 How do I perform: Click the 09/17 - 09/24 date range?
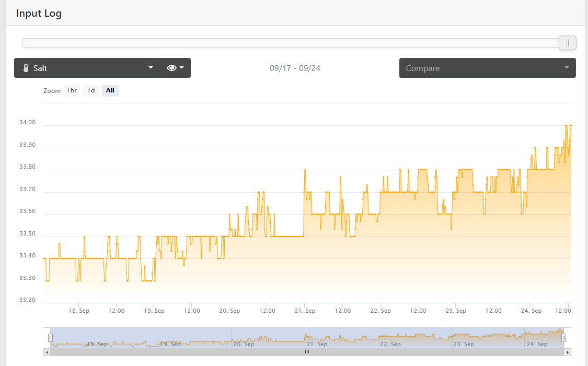[x=295, y=68]
